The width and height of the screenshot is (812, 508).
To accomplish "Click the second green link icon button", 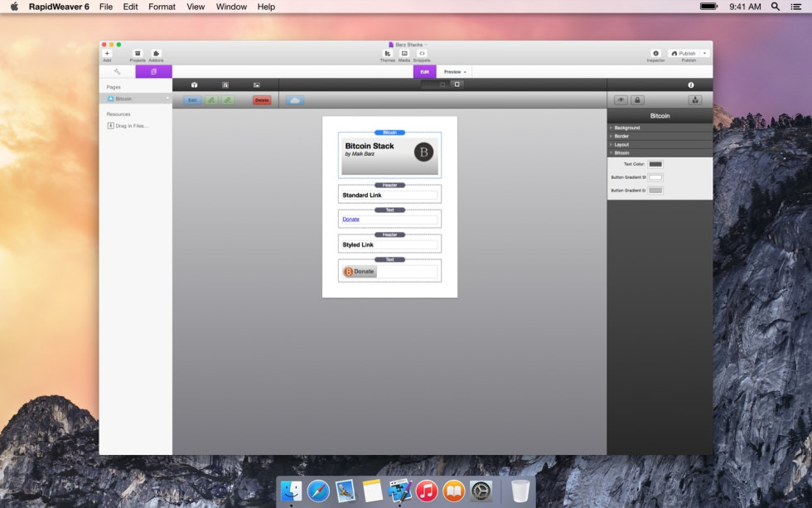I will click(228, 100).
